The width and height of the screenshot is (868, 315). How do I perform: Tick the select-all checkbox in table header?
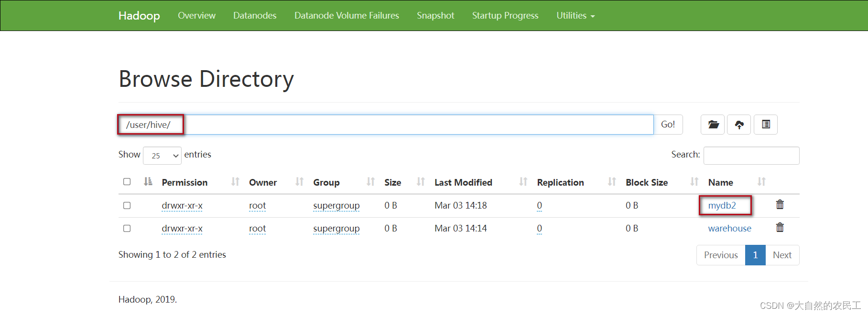(127, 182)
